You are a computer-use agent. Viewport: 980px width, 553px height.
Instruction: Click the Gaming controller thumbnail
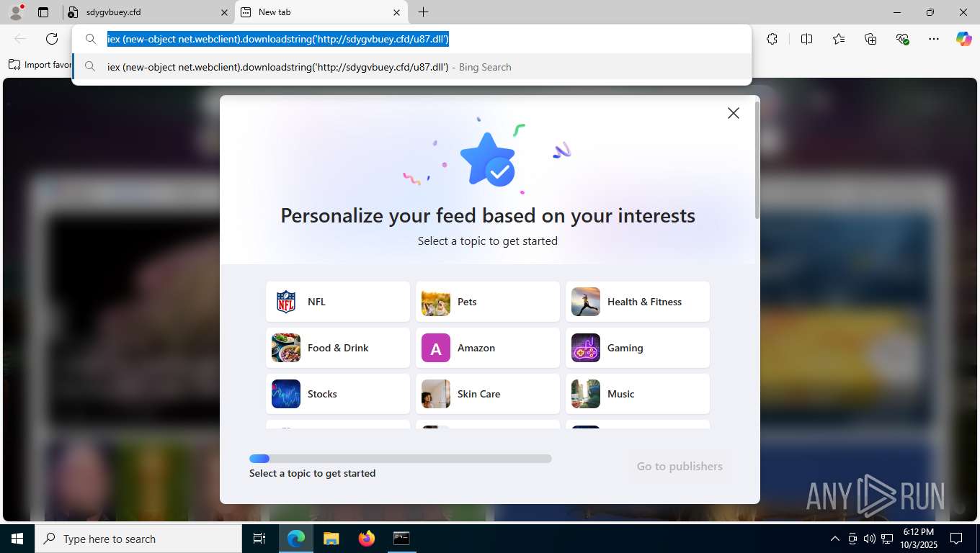coord(586,348)
